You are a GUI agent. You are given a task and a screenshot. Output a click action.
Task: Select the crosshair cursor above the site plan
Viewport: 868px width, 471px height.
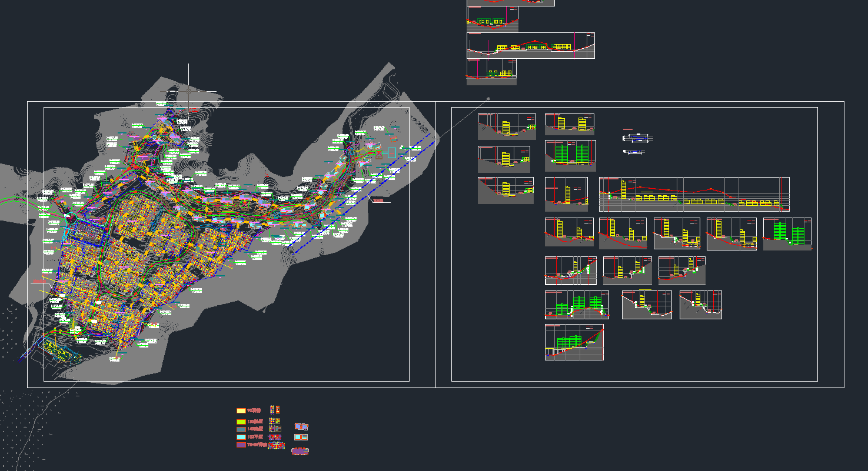tap(188, 92)
